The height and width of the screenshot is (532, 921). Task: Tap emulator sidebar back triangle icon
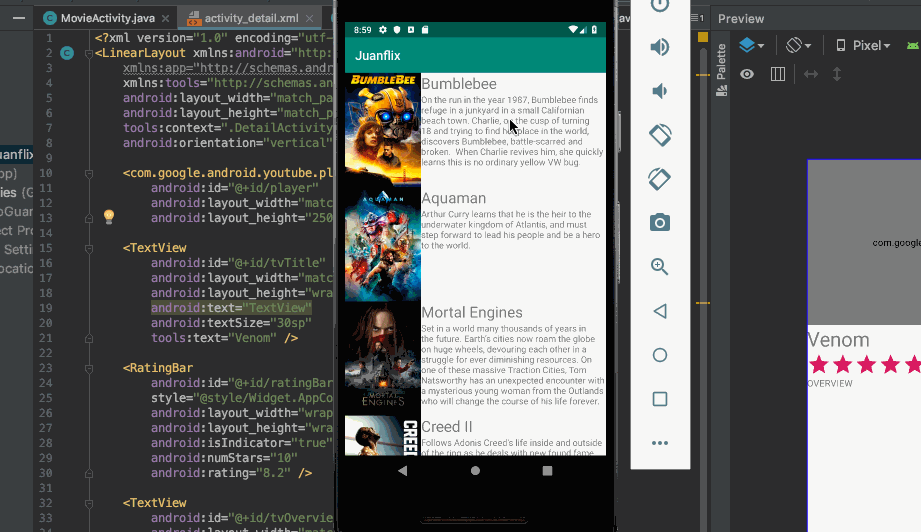pos(660,311)
